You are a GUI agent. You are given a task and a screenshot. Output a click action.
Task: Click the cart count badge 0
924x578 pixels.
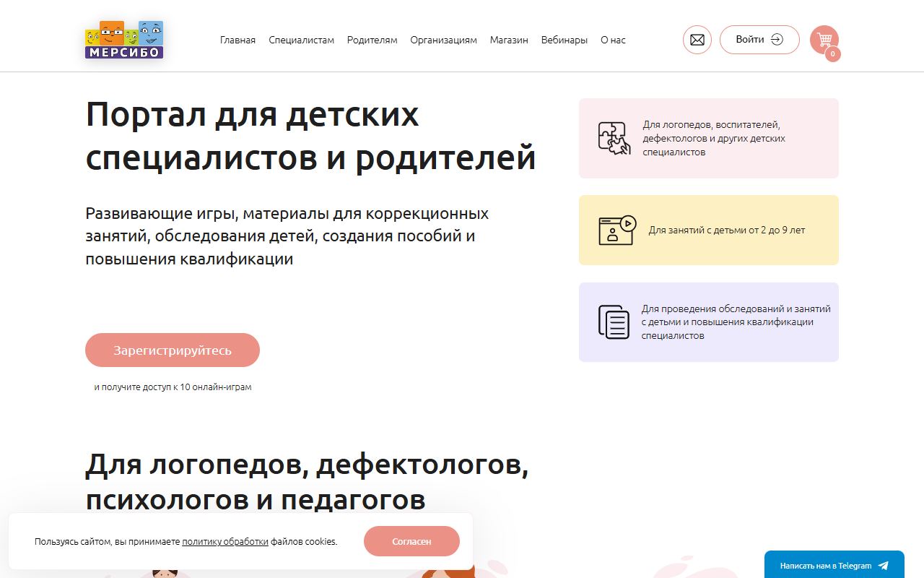[x=832, y=53]
